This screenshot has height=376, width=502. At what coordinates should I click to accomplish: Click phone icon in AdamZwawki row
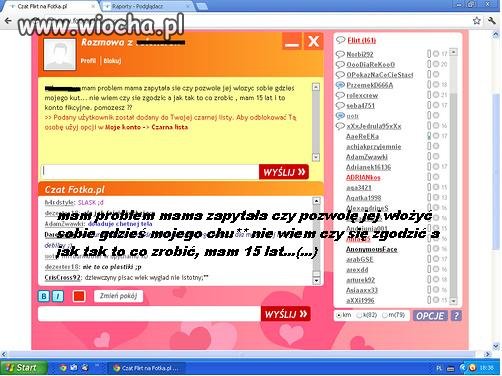coord(429,156)
